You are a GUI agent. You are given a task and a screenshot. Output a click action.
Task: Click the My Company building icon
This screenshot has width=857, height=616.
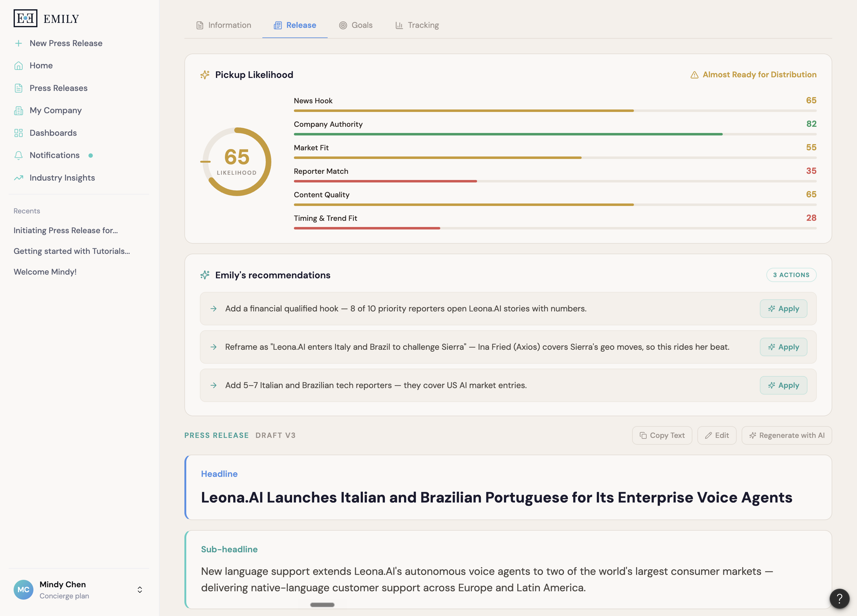click(19, 110)
